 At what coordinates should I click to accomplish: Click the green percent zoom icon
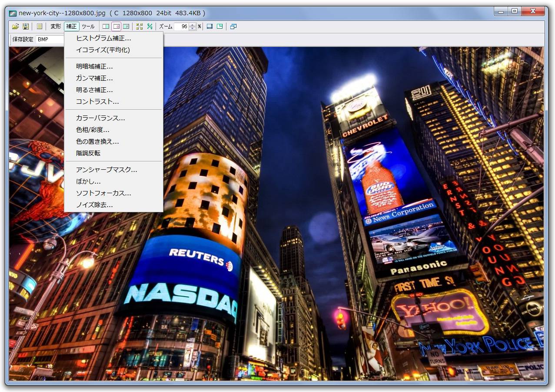tap(150, 26)
